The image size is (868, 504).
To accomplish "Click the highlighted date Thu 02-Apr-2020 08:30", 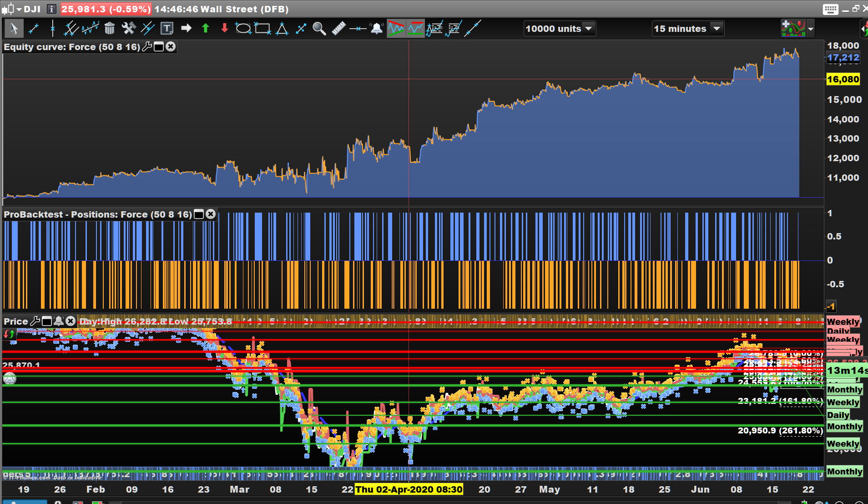I will point(409,489).
